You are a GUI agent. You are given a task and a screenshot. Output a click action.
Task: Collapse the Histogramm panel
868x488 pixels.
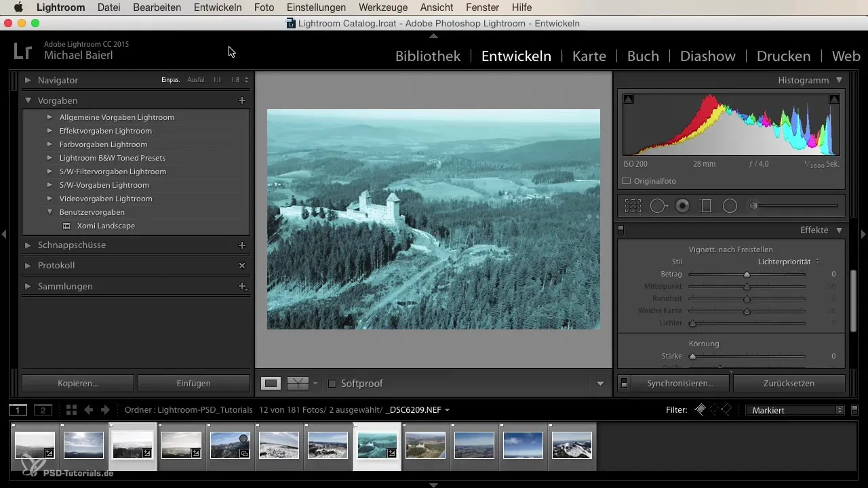tap(840, 80)
